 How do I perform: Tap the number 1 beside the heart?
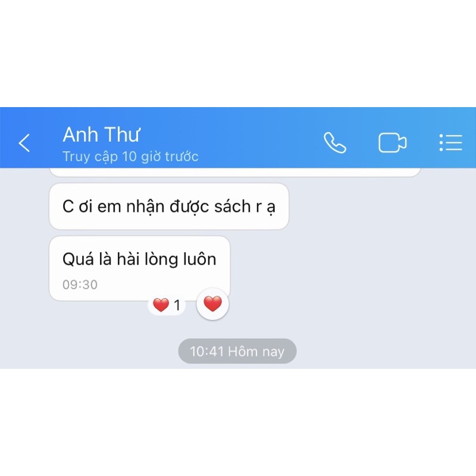(x=177, y=305)
